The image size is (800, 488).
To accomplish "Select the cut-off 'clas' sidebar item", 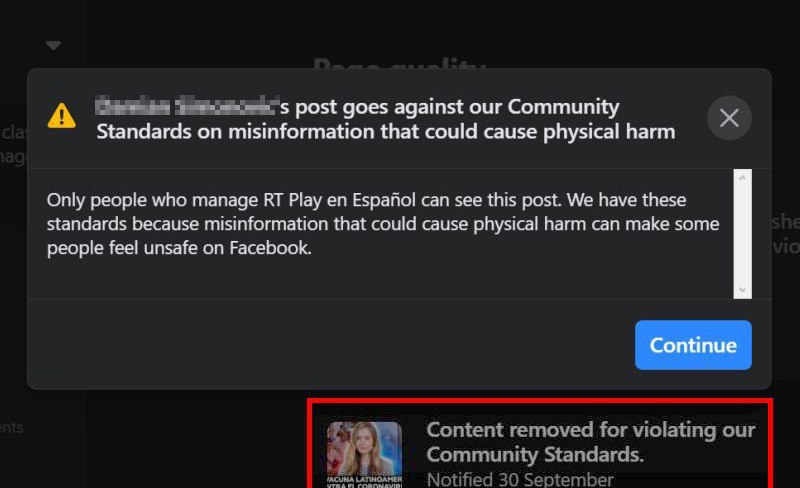I will [13, 132].
